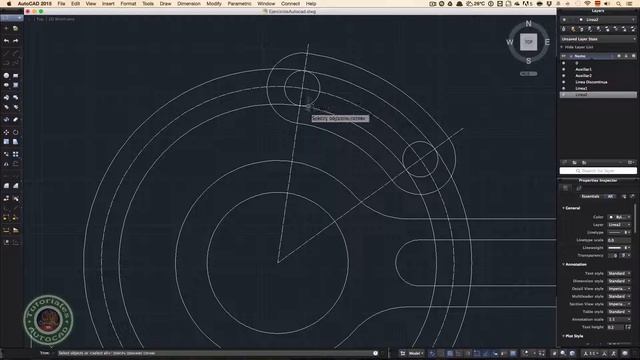
Task: Open annotation scale 1:1 in status bar
Action: pyautogui.click(x=591, y=353)
